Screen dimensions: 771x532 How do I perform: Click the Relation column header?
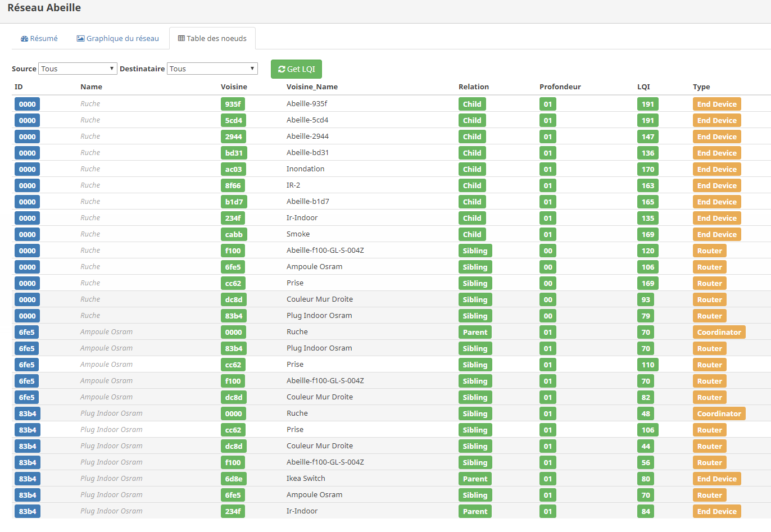pyautogui.click(x=474, y=87)
